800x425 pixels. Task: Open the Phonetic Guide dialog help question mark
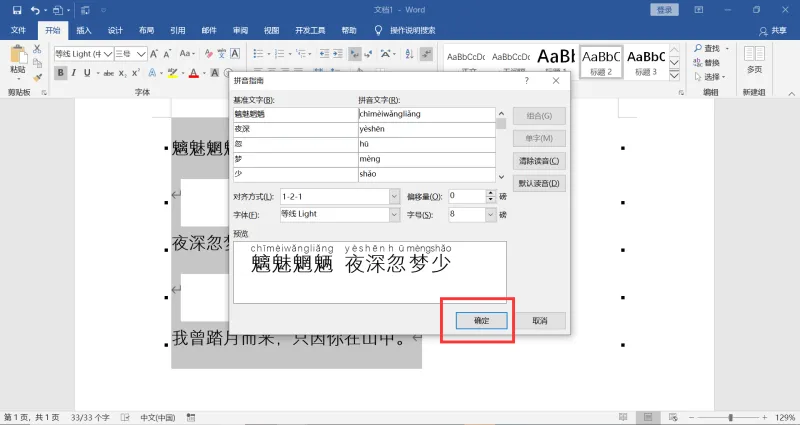point(527,81)
